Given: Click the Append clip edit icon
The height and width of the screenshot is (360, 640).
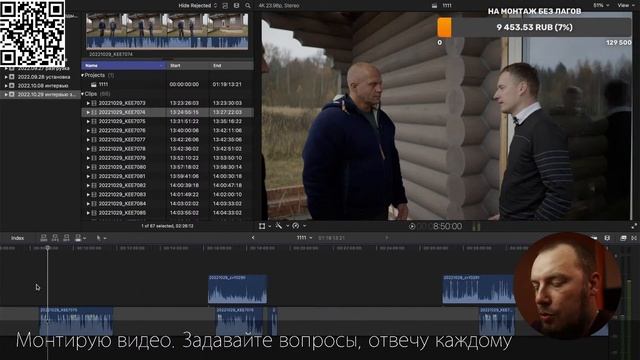Looking at the screenshot, I should tap(66, 238).
